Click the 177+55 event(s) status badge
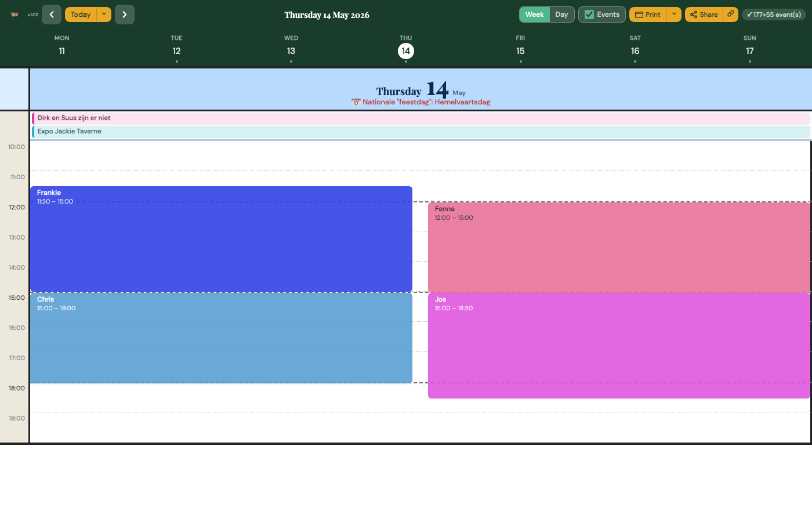Screen dimensions: 812x522 tap(774, 14)
